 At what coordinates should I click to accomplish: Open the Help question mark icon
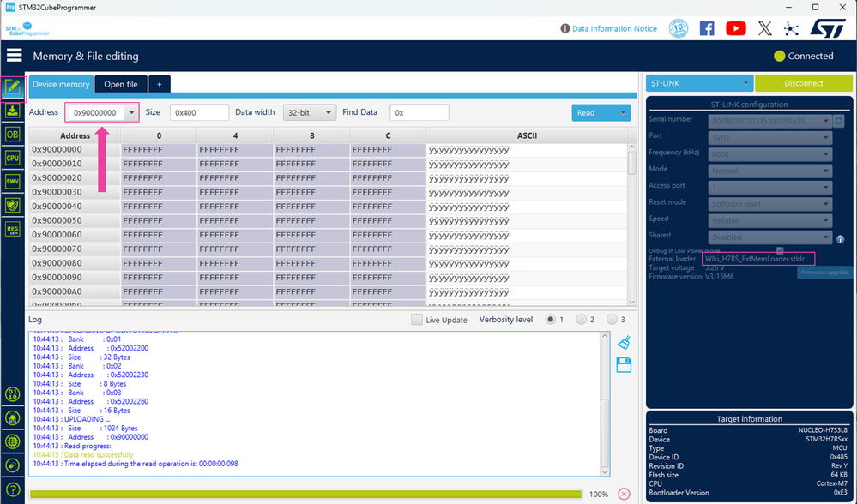[13, 489]
